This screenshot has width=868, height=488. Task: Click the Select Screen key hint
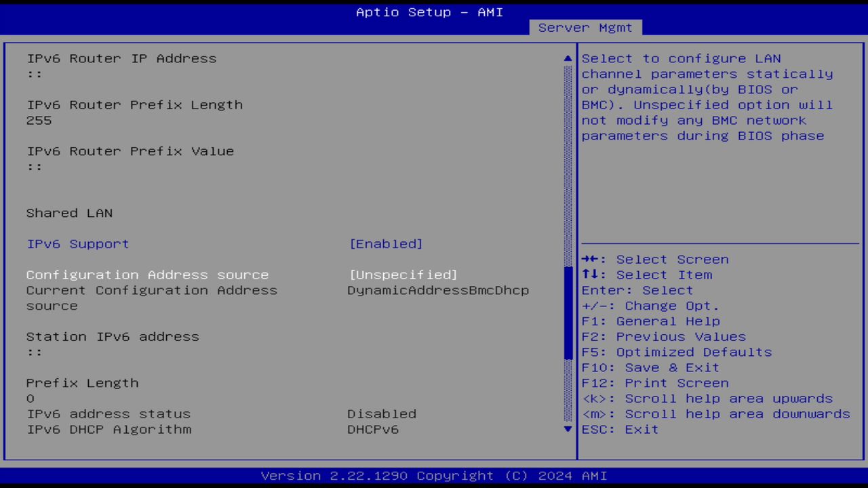[655, 260]
